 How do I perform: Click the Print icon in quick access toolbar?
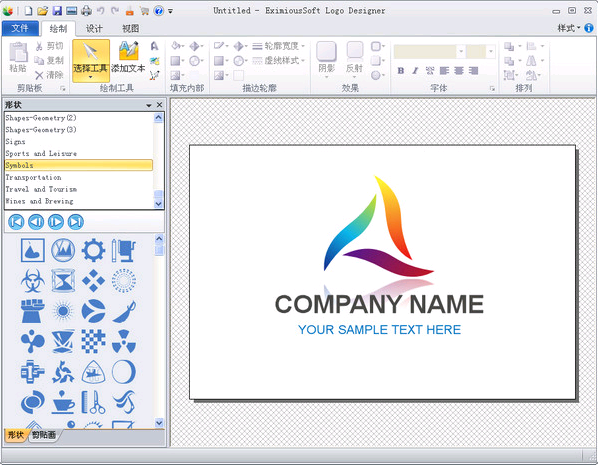pos(87,11)
